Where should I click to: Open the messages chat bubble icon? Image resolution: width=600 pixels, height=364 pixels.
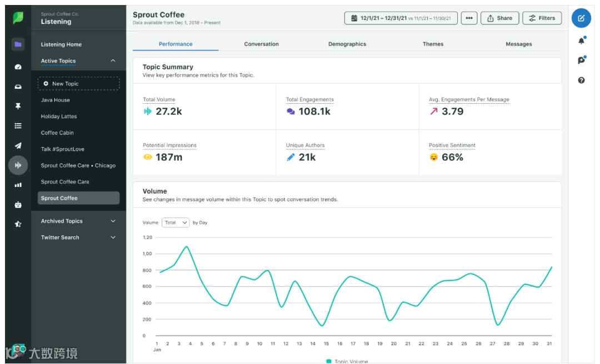click(x=581, y=60)
